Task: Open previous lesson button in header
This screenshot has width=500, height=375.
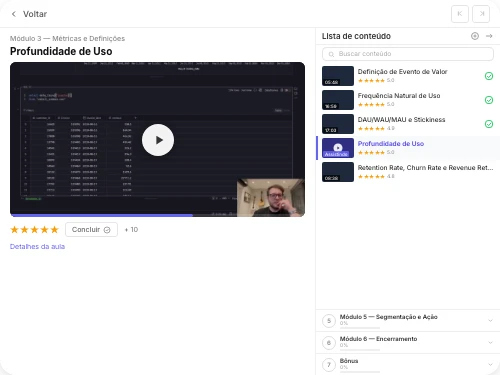Action: [460, 14]
